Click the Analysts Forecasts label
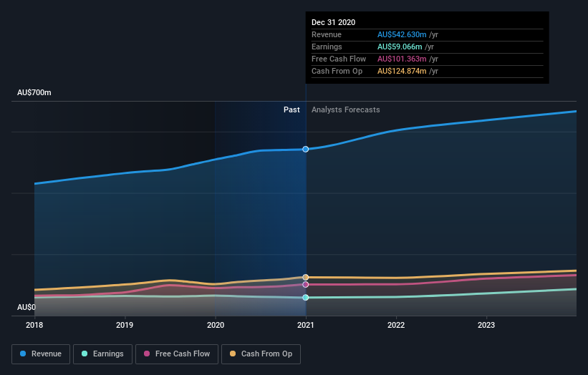 346,109
